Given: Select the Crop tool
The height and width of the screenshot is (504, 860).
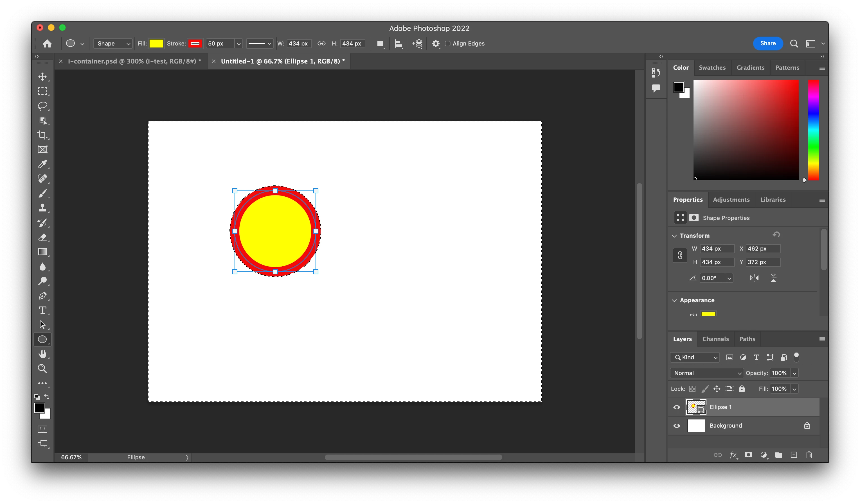Looking at the screenshot, I should point(43,135).
